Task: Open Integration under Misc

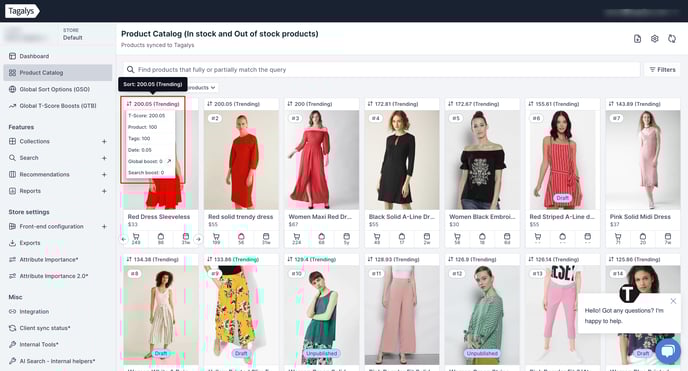Action: pos(34,312)
